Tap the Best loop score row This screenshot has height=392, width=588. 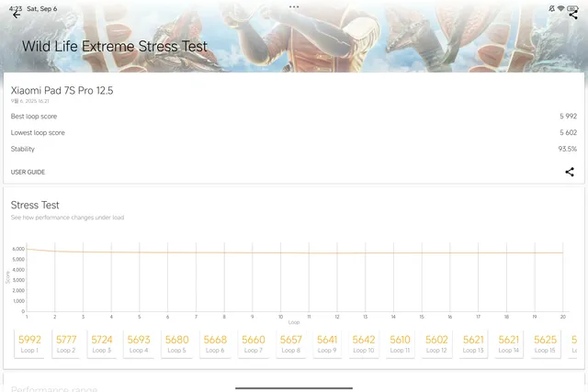[294, 117]
